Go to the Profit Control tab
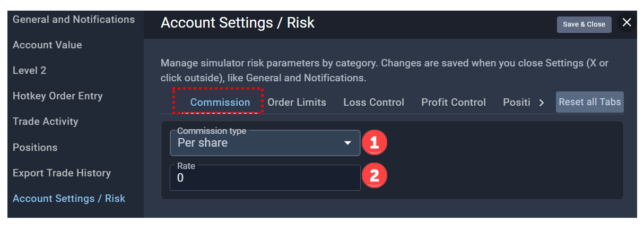The height and width of the screenshot is (229, 644). coord(454,103)
